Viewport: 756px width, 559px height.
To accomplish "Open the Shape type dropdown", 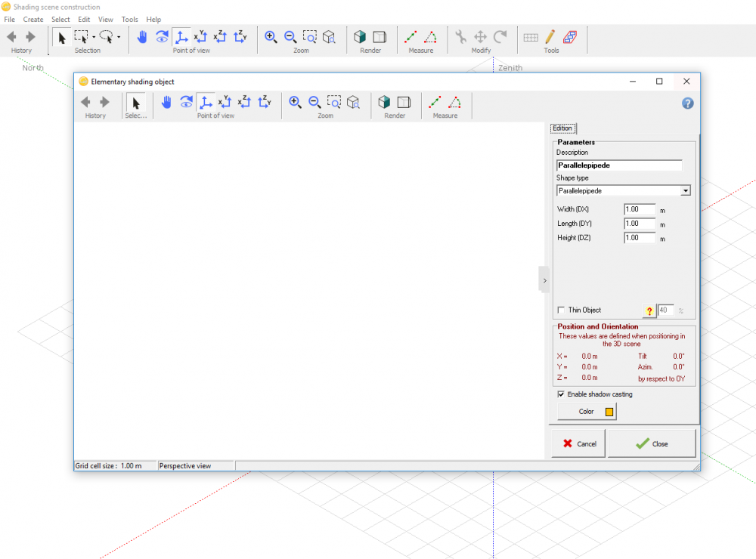I will [685, 191].
